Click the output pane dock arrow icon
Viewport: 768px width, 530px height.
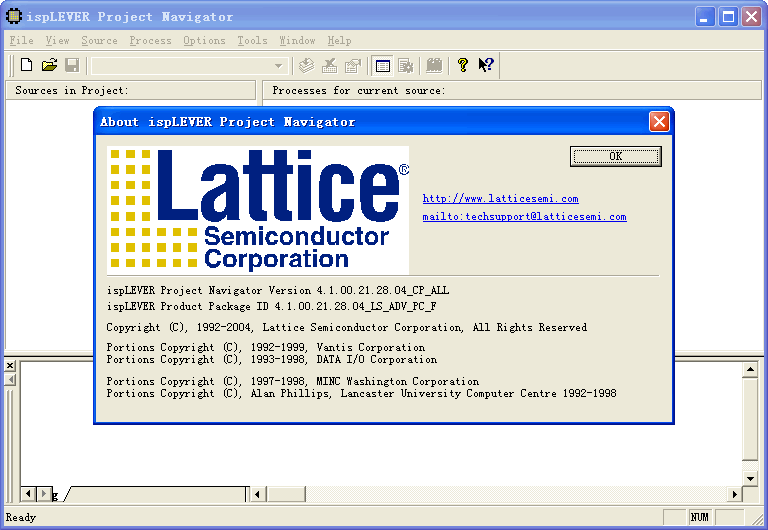coord(10,380)
